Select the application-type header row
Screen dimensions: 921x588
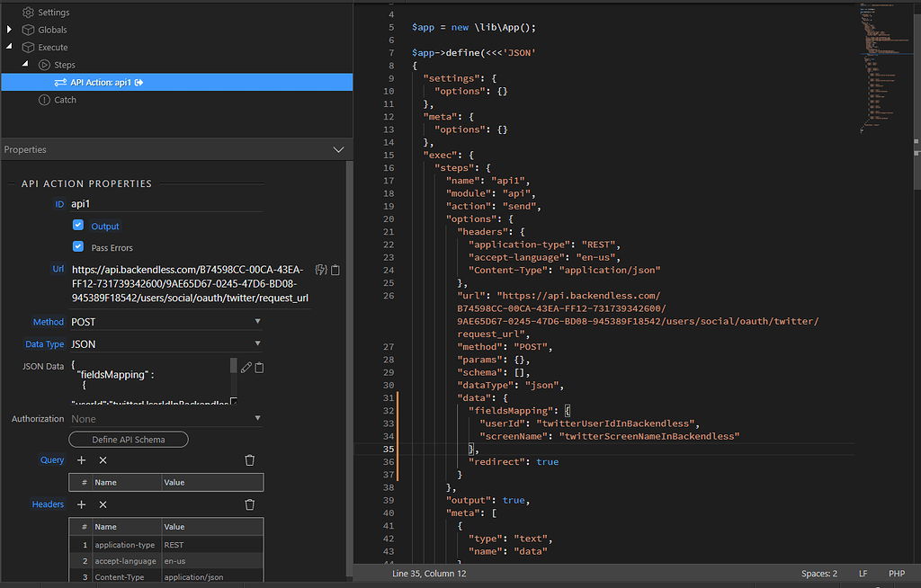click(166, 545)
